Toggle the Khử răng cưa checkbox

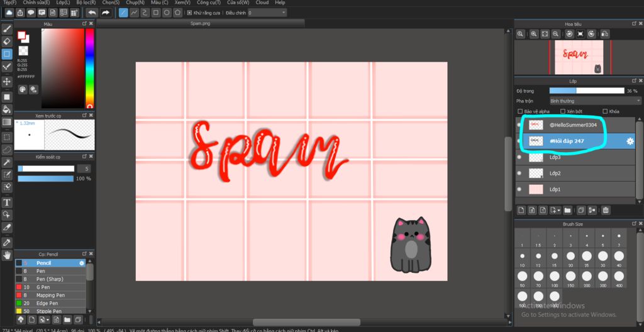pos(189,13)
